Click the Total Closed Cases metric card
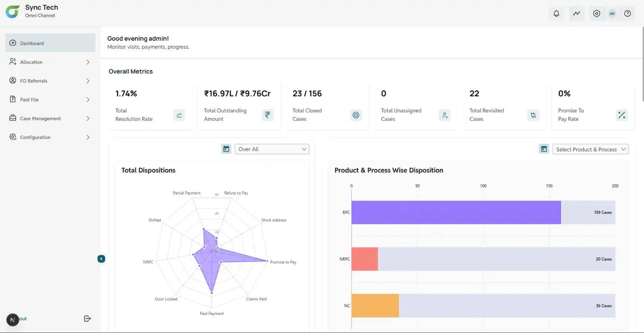The height and width of the screenshot is (333, 644). [327, 107]
